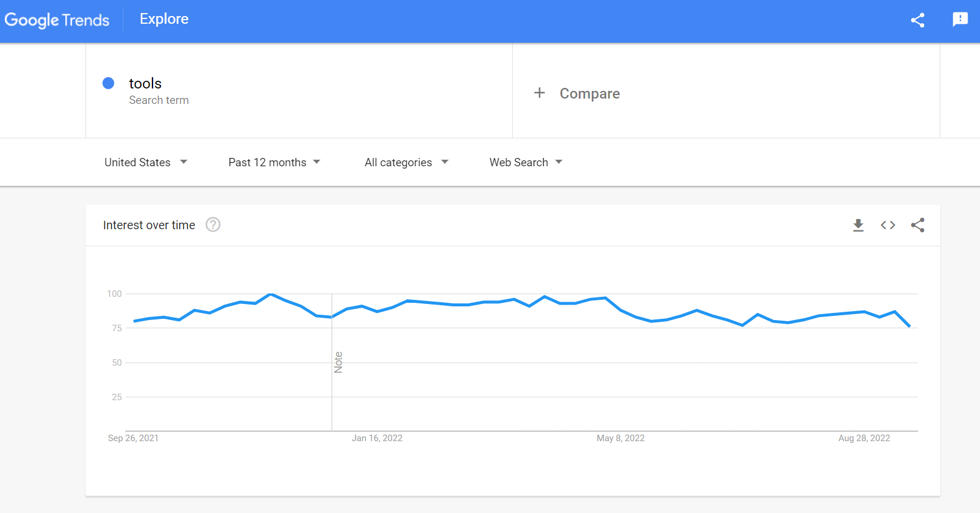Image resolution: width=980 pixels, height=513 pixels.
Task: Click the Explore header tab
Action: click(x=164, y=19)
